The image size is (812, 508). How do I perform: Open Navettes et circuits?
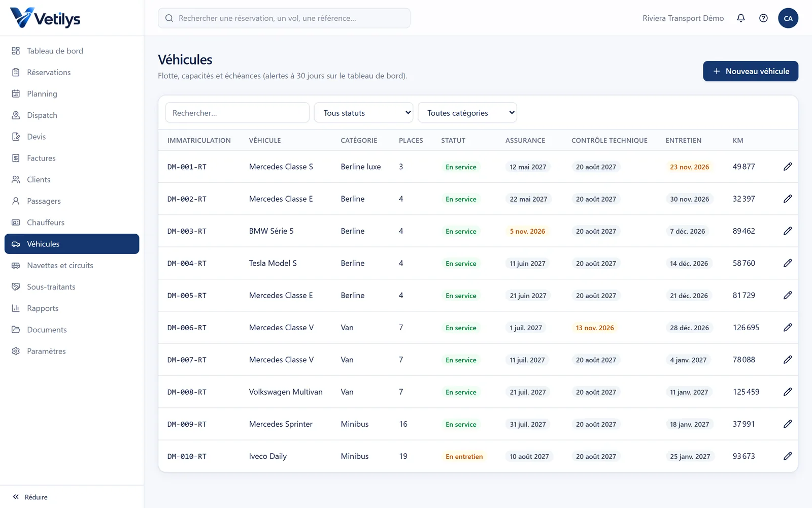pyautogui.click(x=72, y=265)
